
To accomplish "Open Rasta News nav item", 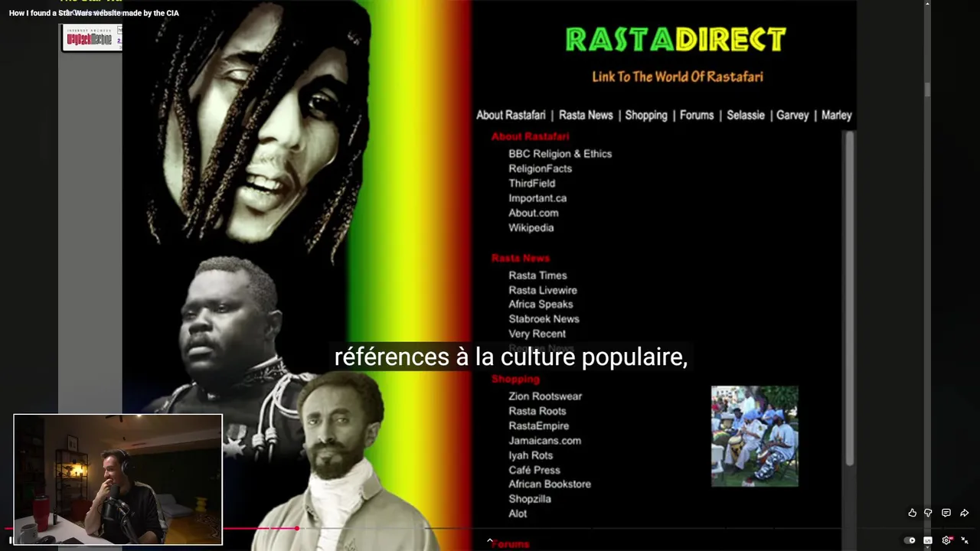I will coord(586,115).
